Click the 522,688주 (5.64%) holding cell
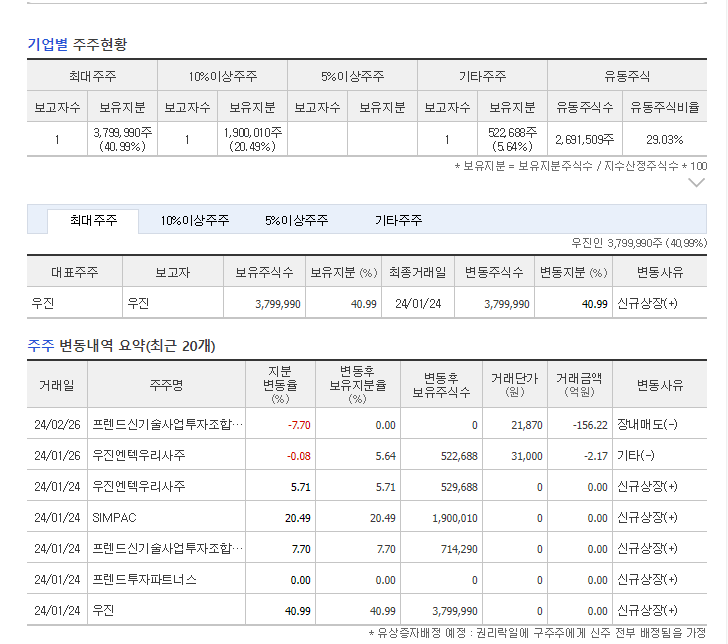 [x=513, y=139]
